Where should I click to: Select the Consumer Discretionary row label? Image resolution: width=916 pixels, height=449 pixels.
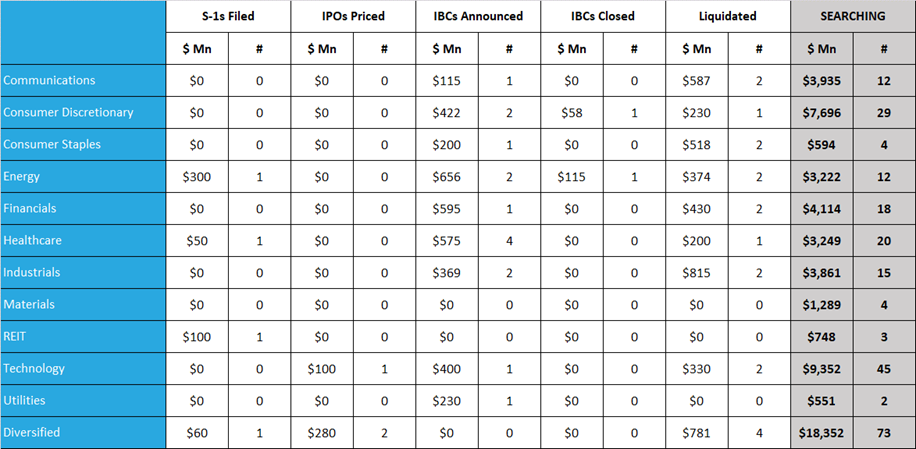[68, 112]
